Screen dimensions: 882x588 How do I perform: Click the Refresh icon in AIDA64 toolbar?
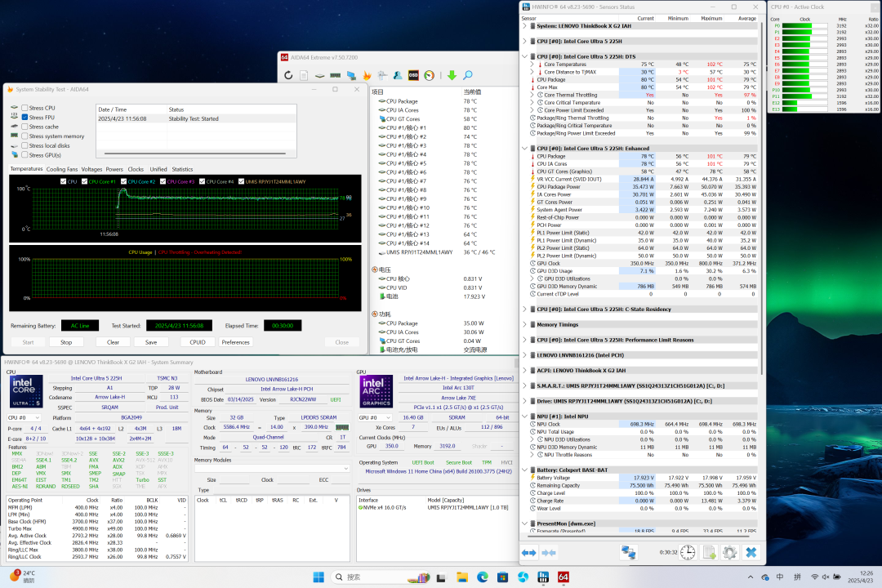(288, 75)
